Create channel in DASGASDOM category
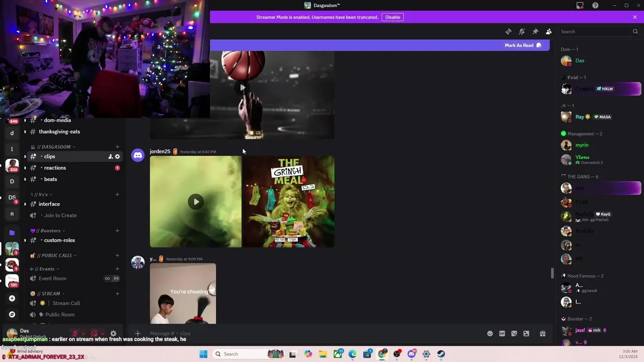 click(117, 147)
